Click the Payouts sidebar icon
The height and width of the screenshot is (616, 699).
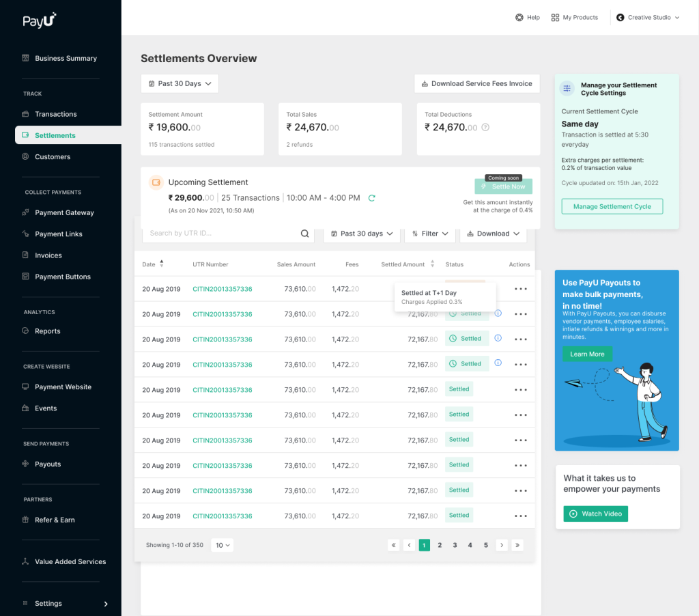tap(25, 464)
